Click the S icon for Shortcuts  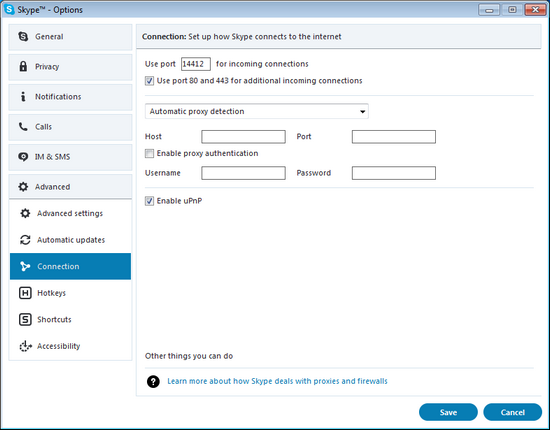(x=25, y=320)
